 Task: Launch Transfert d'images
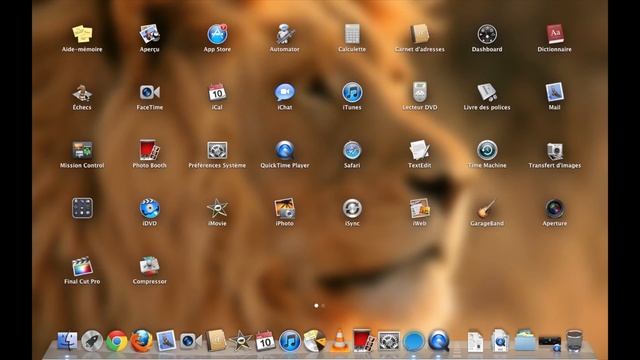tap(554, 151)
